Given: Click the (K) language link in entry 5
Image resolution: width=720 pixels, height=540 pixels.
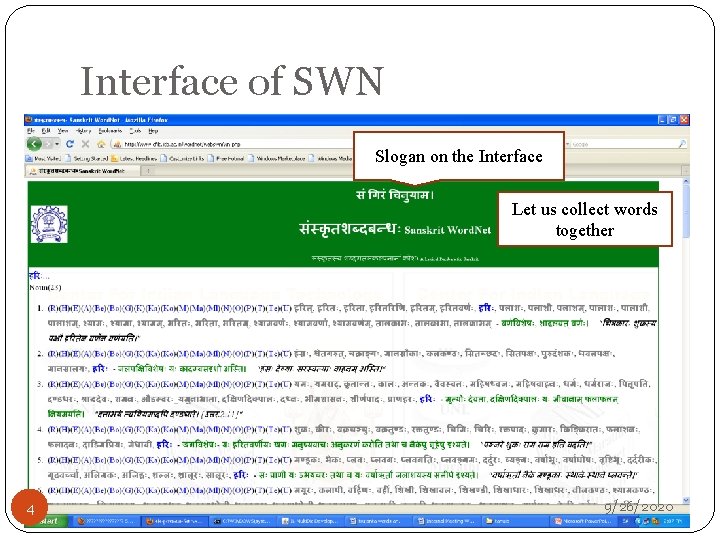Looking at the screenshot, I should click(x=138, y=460).
